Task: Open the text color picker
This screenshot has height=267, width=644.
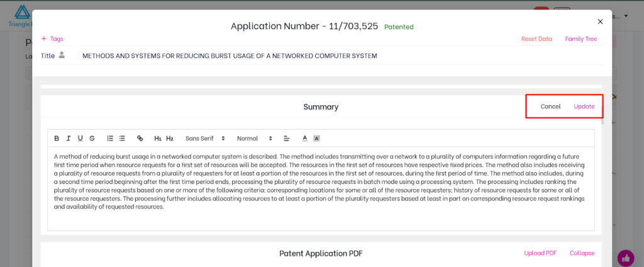Action: click(x=304, y=138)
